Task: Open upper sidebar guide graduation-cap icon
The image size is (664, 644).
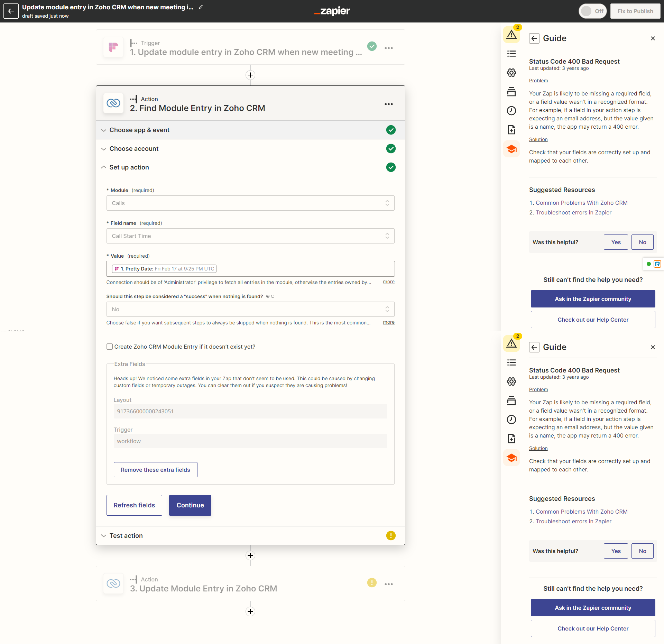Action: pyautogui.click(x=511, y=149)
